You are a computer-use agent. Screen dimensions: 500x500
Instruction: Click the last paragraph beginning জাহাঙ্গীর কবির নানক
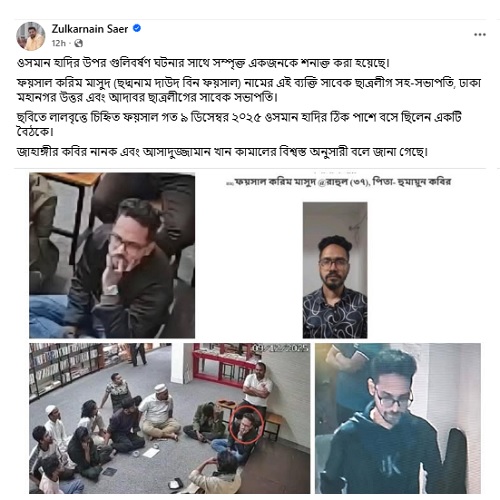pyautogui.click(x=222, y=152)
